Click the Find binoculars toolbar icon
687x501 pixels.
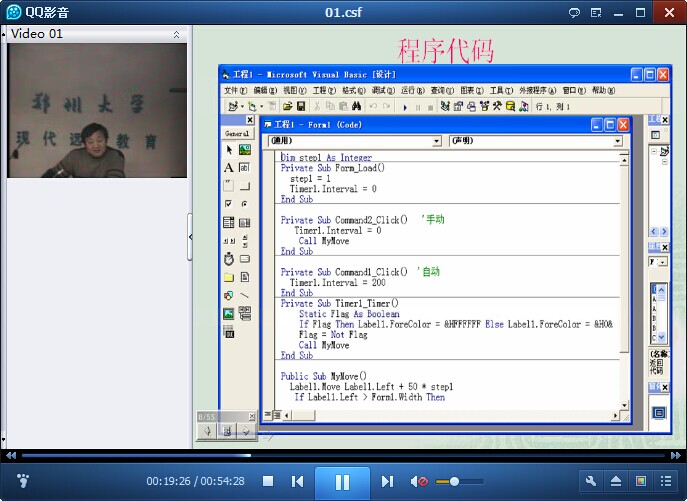[x=356, y=106]
